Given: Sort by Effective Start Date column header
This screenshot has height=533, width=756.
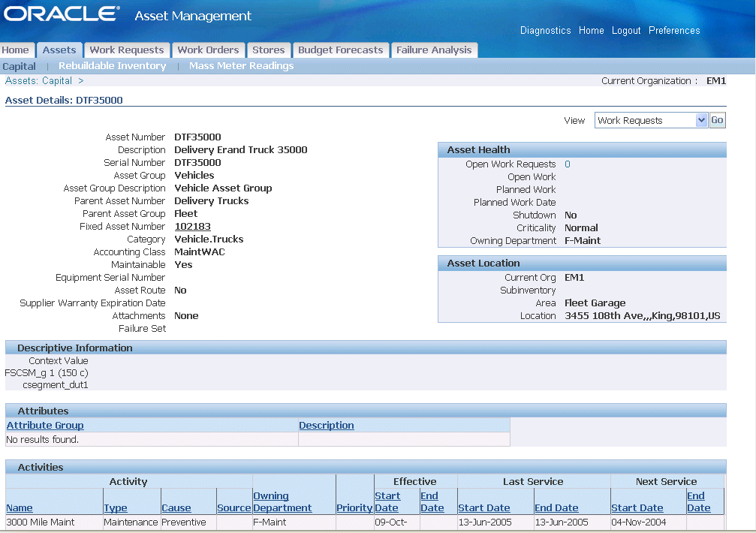Looking at the screenshot, I should pos(387,501).
